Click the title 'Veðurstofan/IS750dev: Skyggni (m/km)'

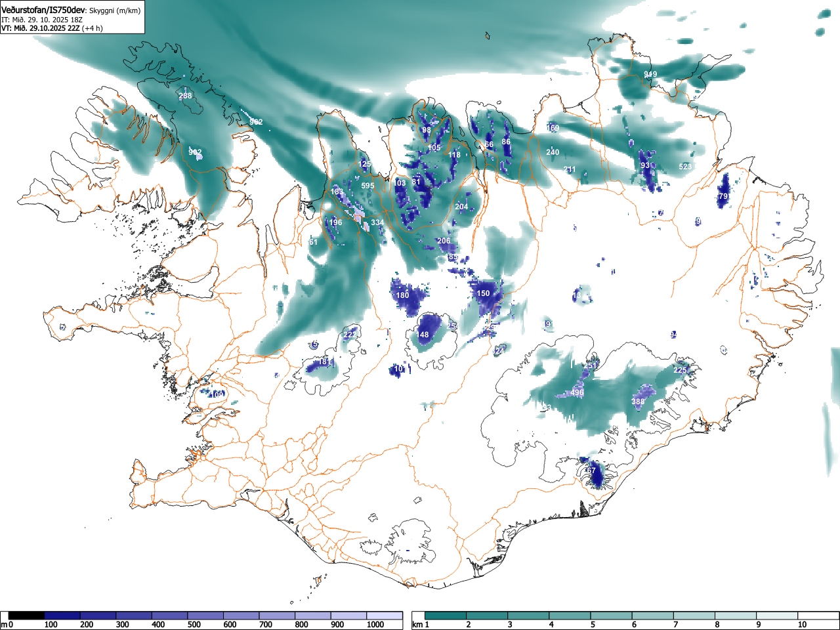pos(71,10)
